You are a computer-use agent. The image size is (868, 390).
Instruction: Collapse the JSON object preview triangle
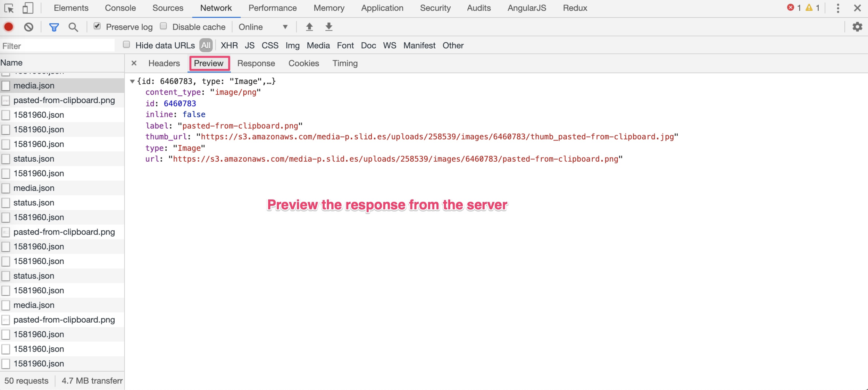(132, 81)
